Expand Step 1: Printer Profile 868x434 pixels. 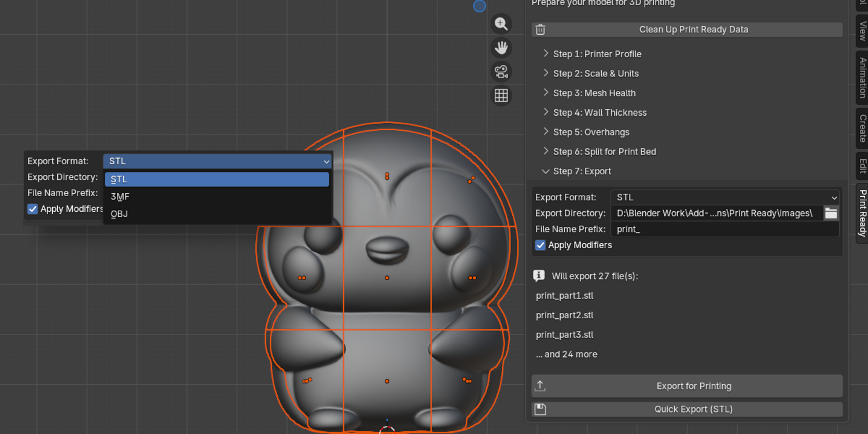click(x=597, y=54)
